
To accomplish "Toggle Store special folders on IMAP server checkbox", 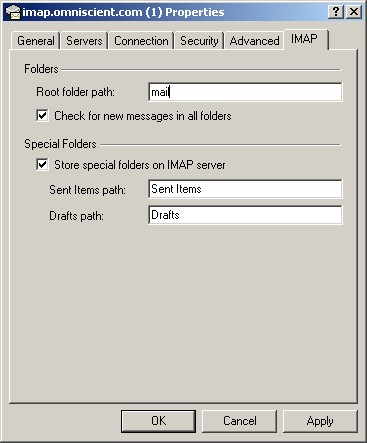I will pyautogui.click(x=42, y=165).
